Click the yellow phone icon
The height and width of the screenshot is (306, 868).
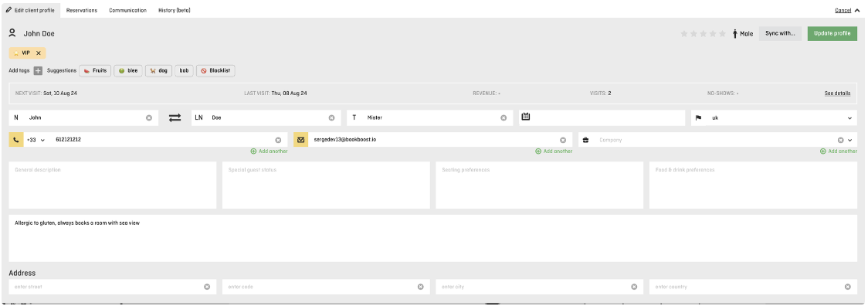tap(16, 140)
